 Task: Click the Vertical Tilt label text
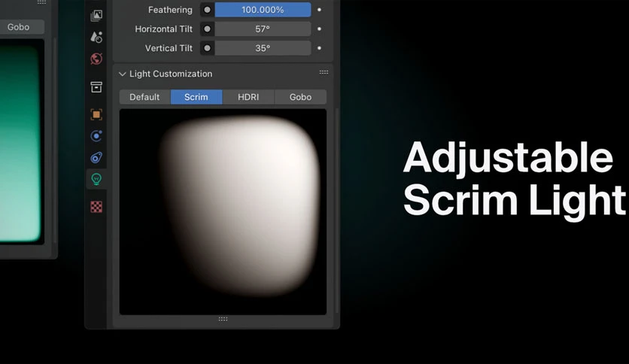(x=169, y=48)
